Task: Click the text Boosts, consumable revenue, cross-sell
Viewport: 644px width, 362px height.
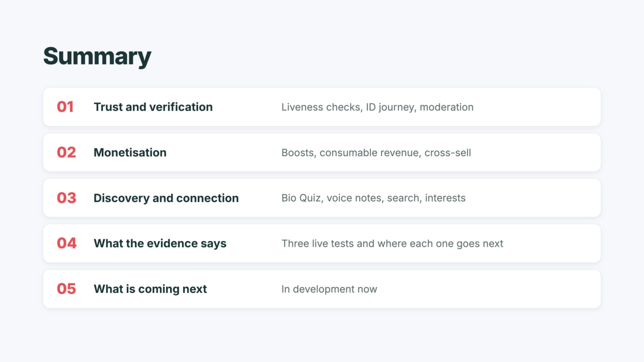Action: coord(376,152)
